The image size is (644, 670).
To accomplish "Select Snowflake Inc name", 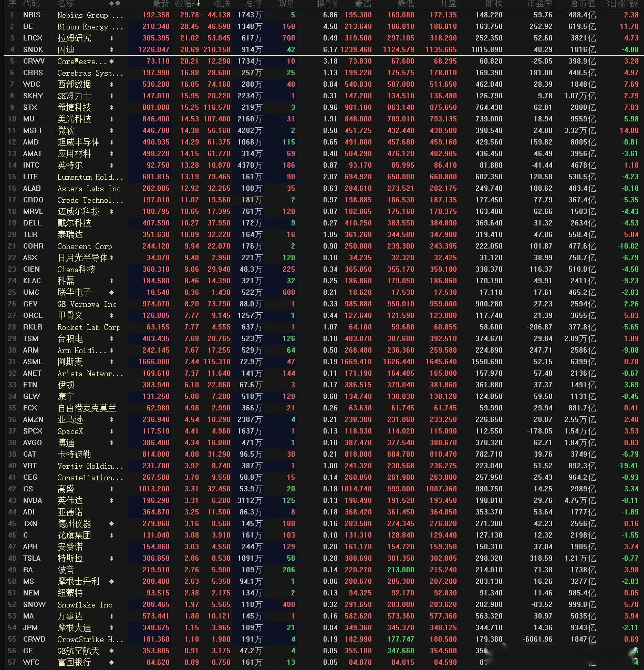I will pyautogui.click(x=85, y=605).
